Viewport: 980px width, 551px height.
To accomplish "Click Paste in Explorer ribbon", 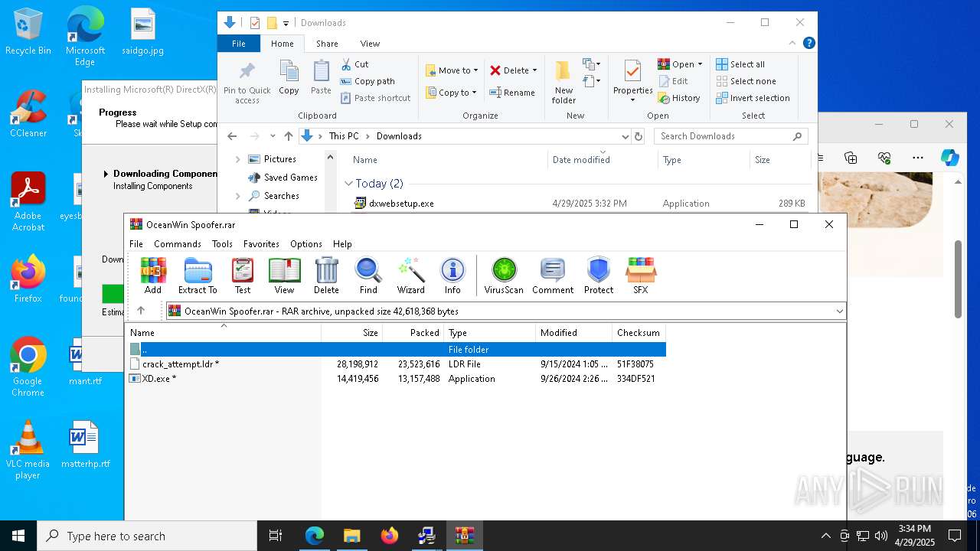I will (321, 77).
